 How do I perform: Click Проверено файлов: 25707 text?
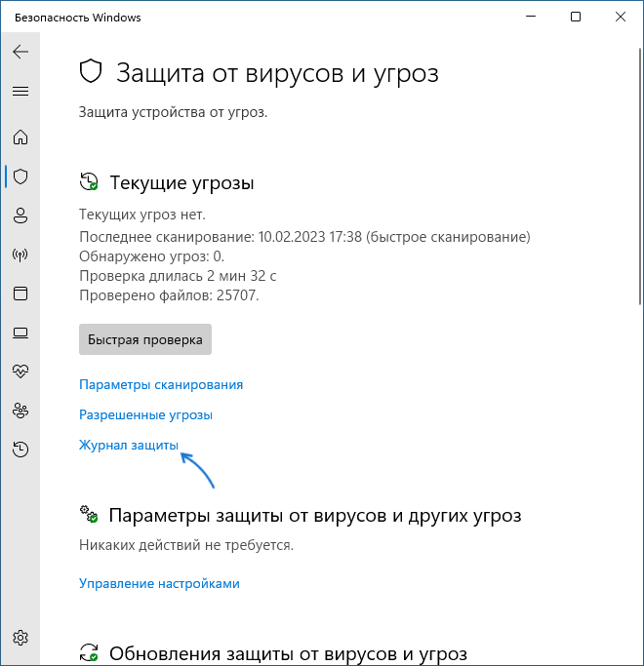[x=169, y=295]
